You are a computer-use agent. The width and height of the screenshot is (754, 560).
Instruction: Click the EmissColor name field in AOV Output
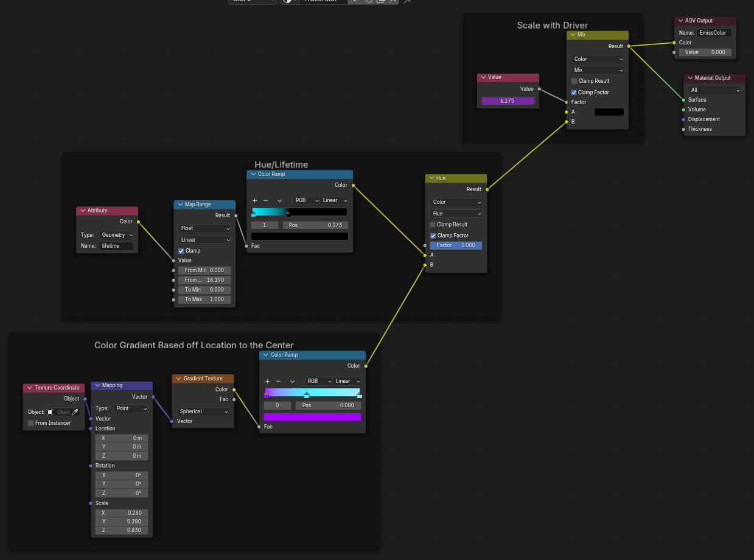[x=714, y=33]
